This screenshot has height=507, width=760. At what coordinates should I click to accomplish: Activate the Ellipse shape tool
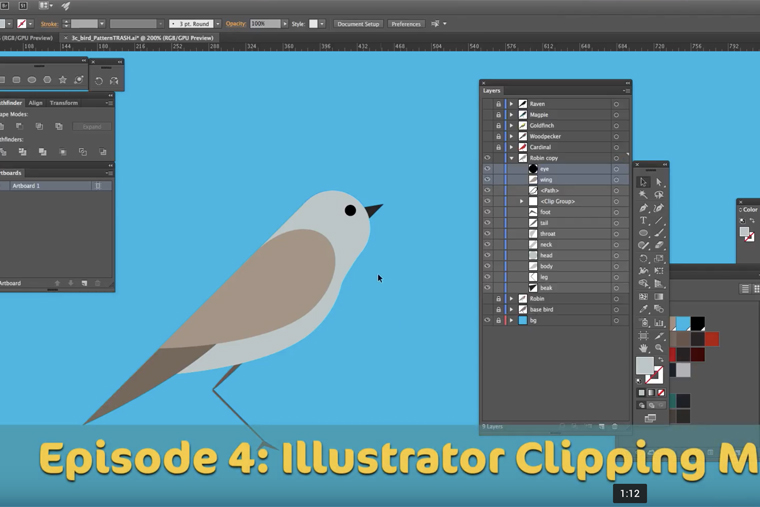643,233
